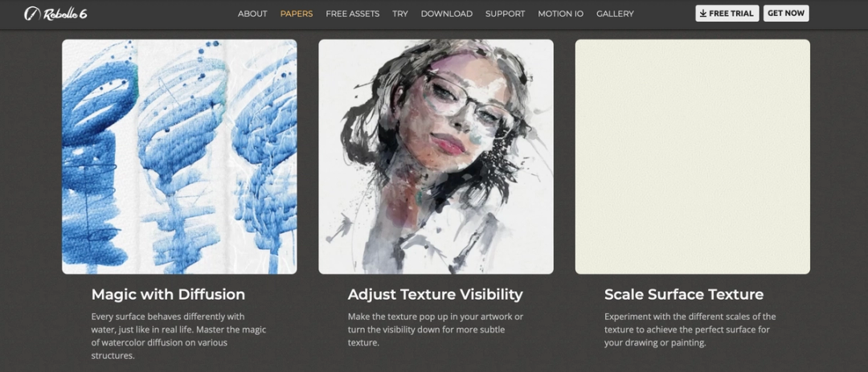Click the Free Trial button
The width and height of the screenshot is (868, 372).
[727, 14]
